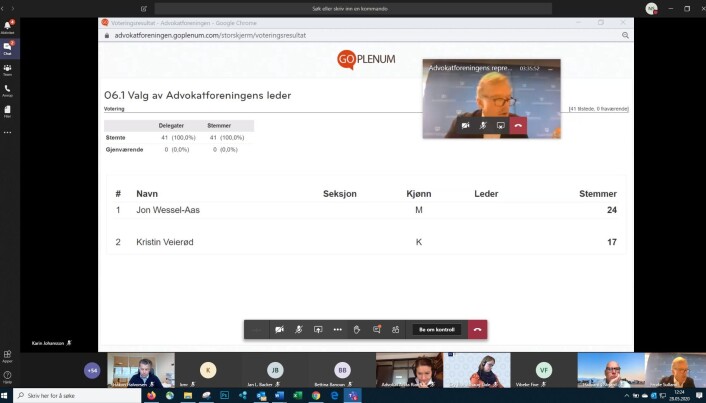Click the Gjenværende row label
Image resolution: width=706 pixels, height=403 pixels.
124,149
